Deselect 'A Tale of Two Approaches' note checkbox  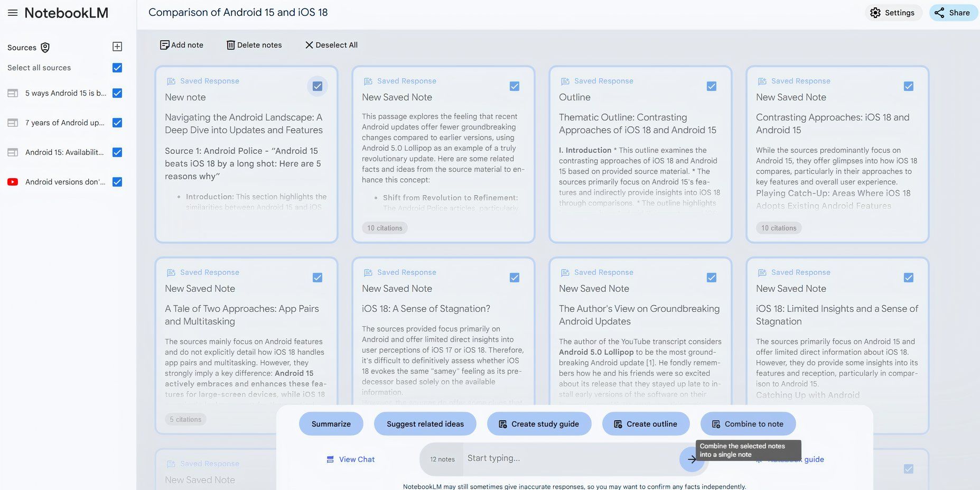318,278
